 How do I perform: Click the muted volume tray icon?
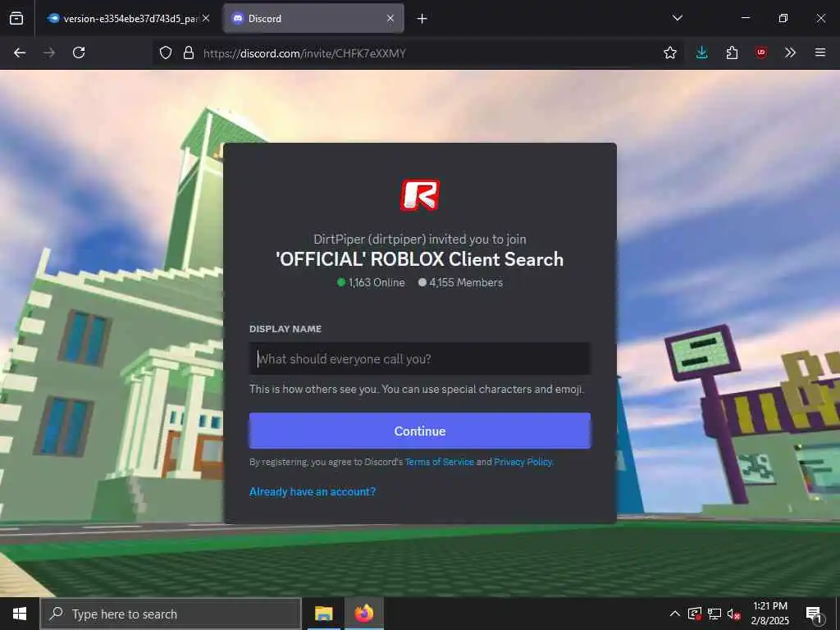[734, 614]
